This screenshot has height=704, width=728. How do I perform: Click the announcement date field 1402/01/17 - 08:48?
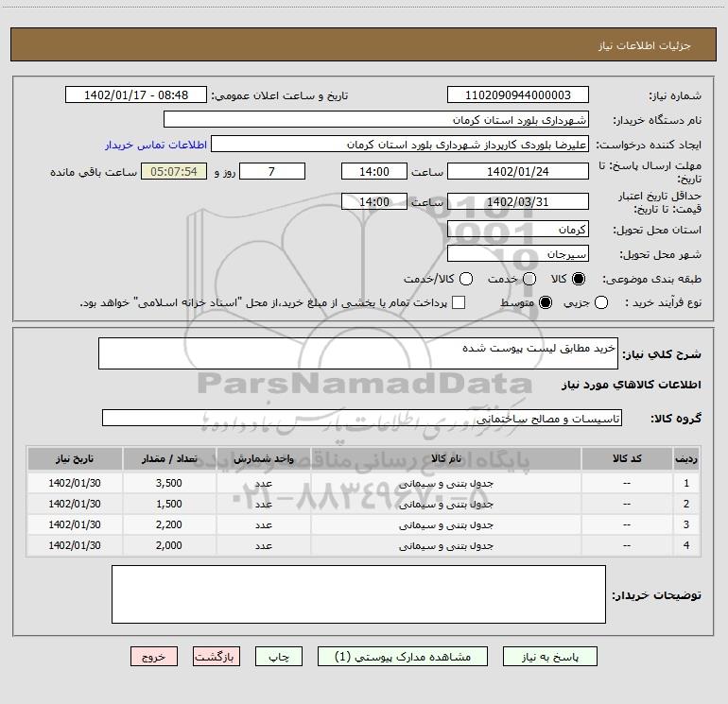pos(136,94)
